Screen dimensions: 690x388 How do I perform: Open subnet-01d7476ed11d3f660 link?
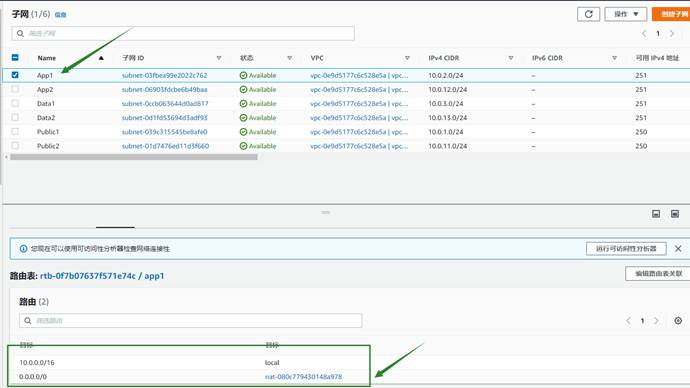[x=165, y=146]
